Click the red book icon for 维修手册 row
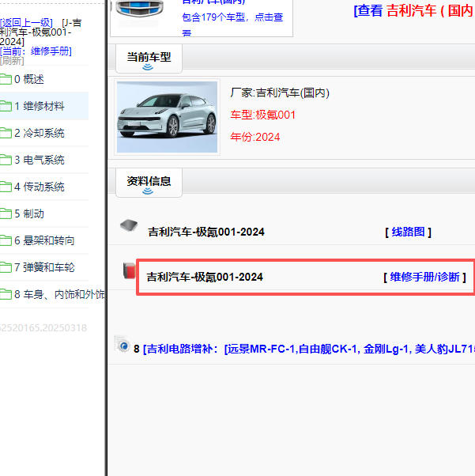This screenshot has height=476, width=475. pos(129,270)
